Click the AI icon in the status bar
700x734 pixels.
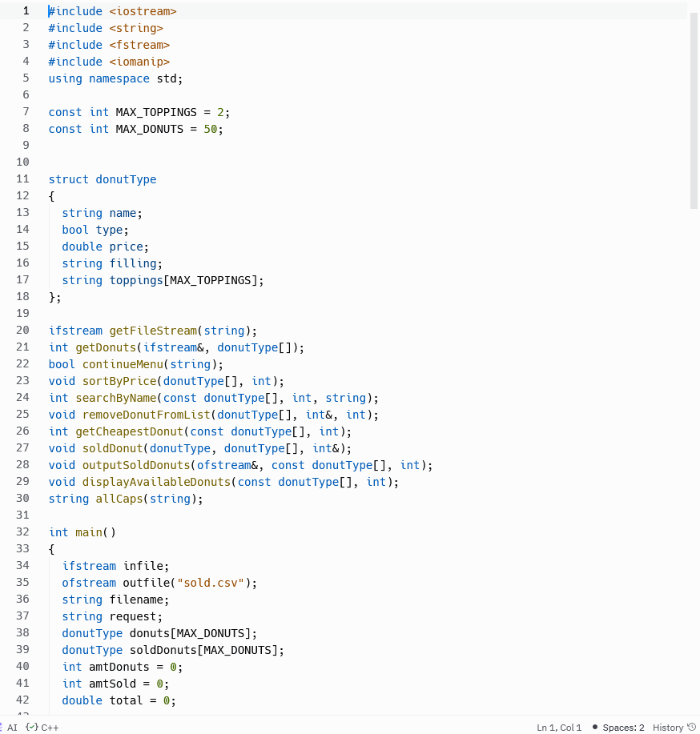click(10, 727)
